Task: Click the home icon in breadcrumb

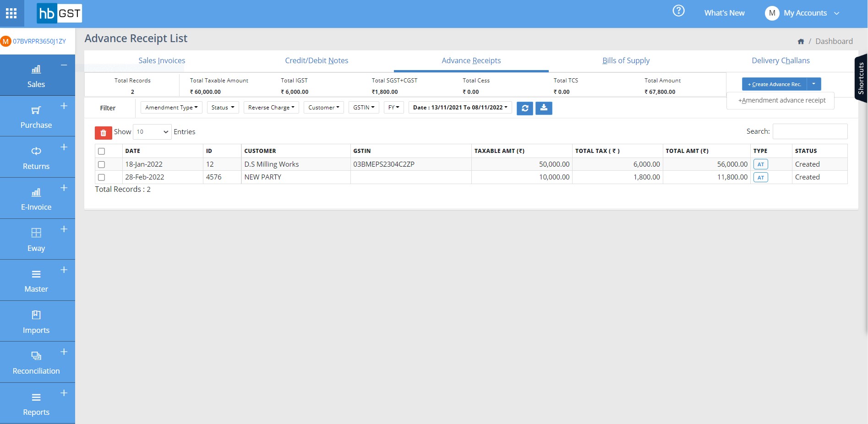Action: click(801, 42)
